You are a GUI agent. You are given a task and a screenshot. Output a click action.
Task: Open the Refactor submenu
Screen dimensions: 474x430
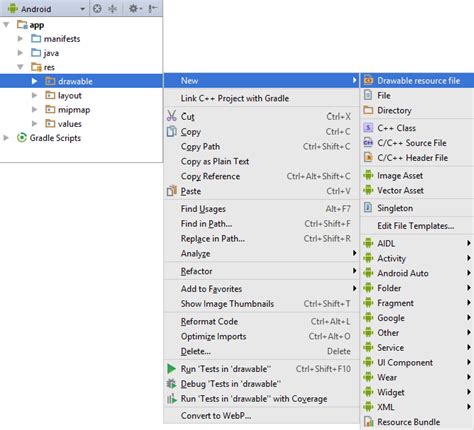pos(261,271)
